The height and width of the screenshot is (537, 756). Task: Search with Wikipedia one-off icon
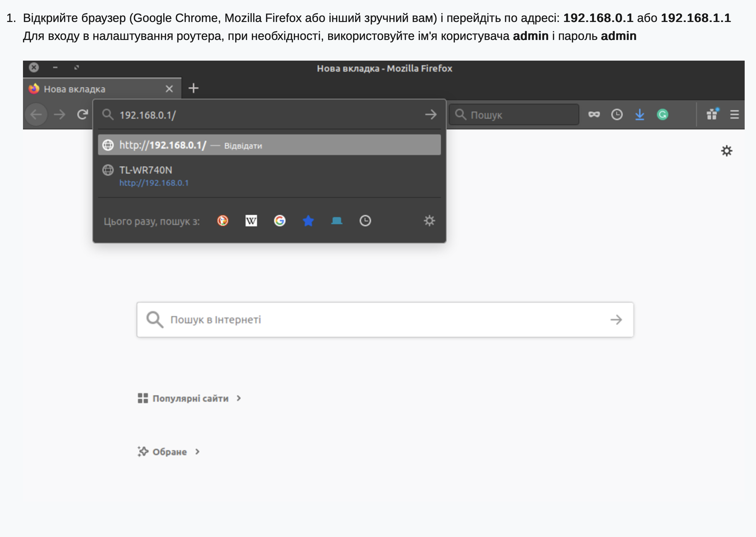tap(251, 221)
